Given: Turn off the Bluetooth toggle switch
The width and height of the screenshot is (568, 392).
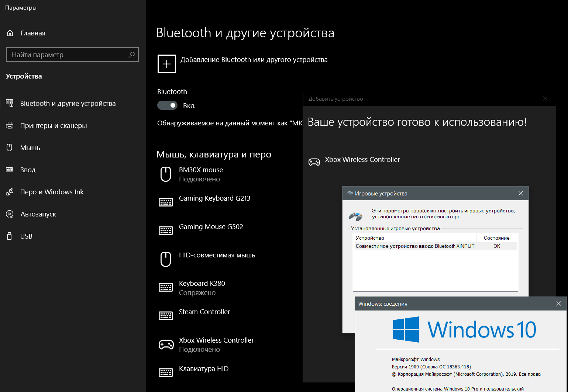Looking at the screenshot, I should 168,105.
